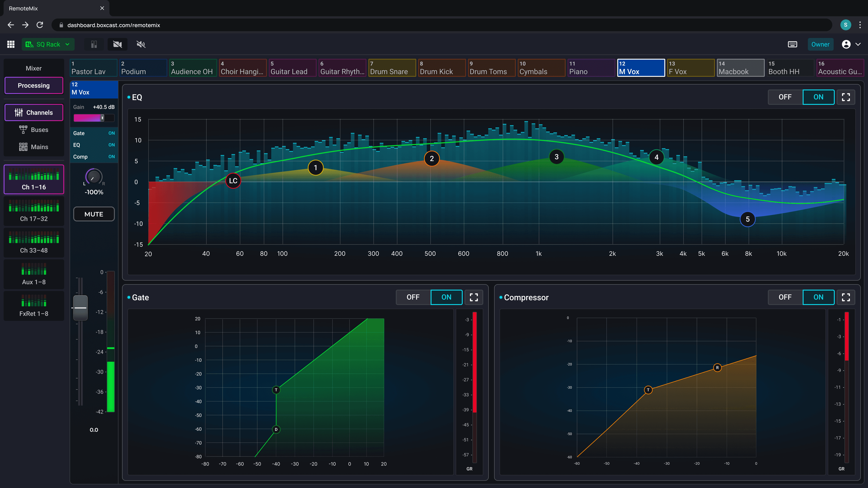868x488 pixels.
Task: Expand the Compressor panel to fullscreen
Action: click(846, 297)
